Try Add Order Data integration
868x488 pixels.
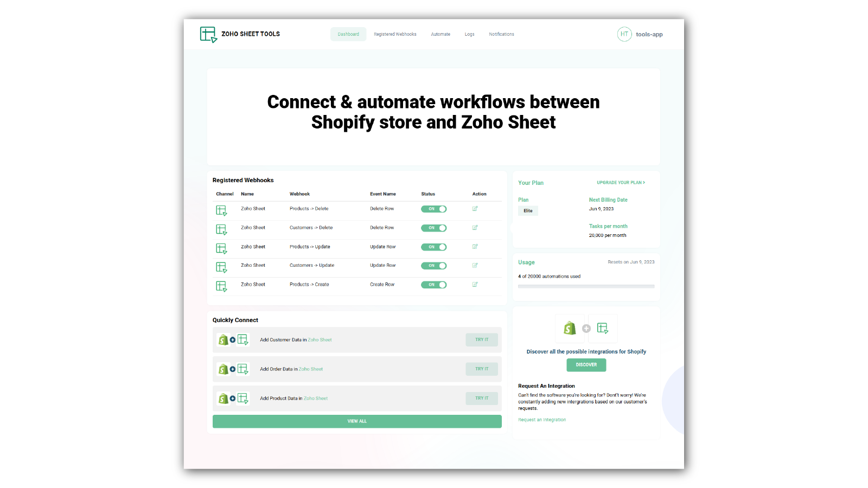click(482, 369)
